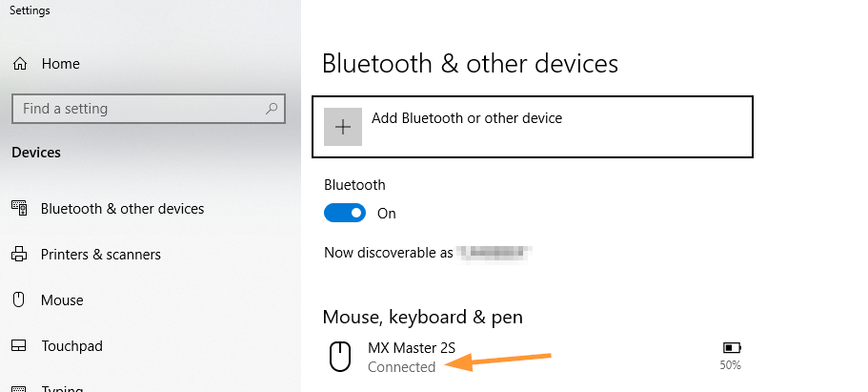This screenshot has height=392, width=868.
Task: Open Printers & scanners settings page
Action: (x=100, y=255)
